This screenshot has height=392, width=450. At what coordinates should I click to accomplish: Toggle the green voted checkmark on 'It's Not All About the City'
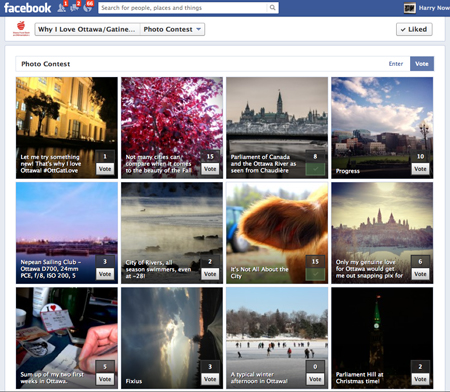tap(315, 274)
